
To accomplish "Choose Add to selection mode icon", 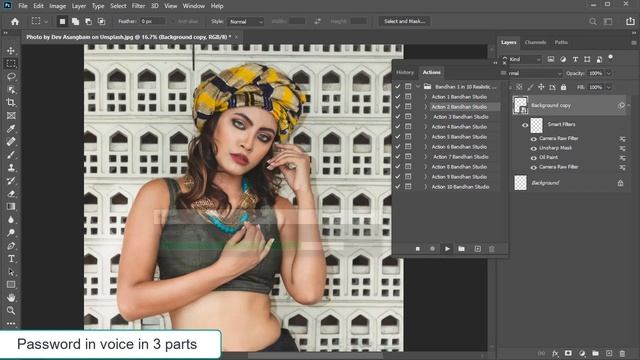I will 76,21.
